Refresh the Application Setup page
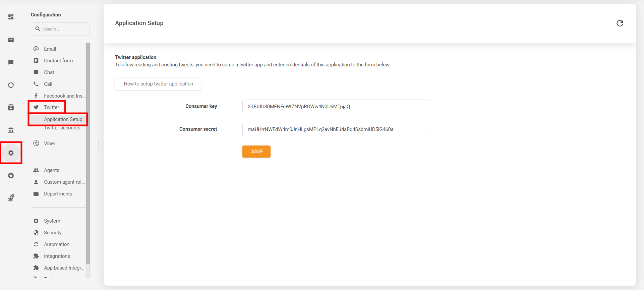 tap(620, 23)
